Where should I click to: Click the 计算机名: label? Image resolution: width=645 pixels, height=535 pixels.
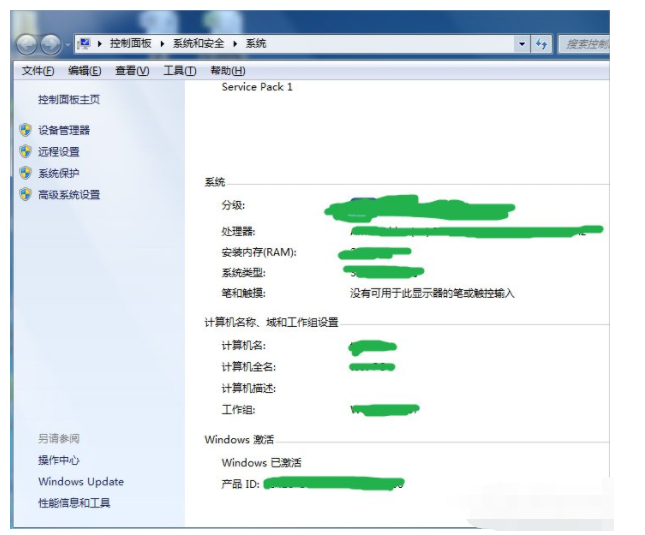coord(244,345)
